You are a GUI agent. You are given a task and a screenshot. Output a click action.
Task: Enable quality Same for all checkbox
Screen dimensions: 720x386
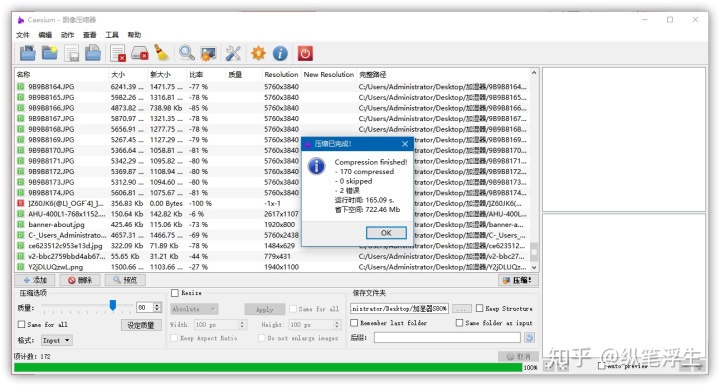click(x=21, y=324)
